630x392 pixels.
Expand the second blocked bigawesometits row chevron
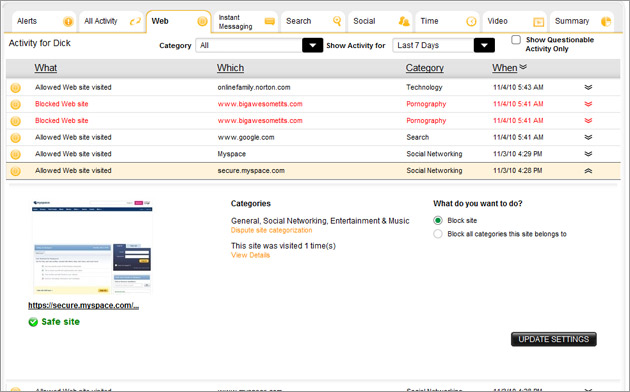588,120
